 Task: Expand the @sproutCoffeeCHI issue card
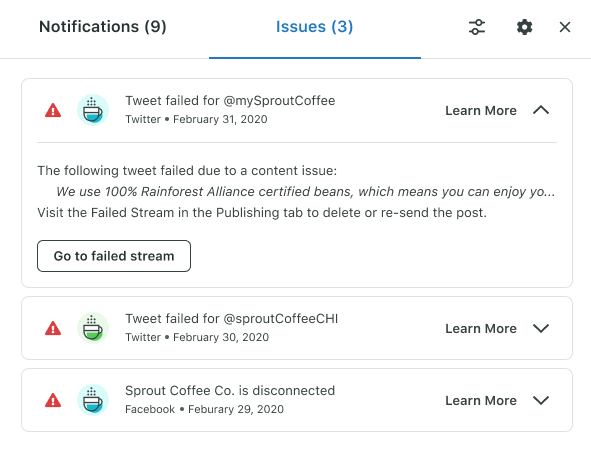(541, 328)
